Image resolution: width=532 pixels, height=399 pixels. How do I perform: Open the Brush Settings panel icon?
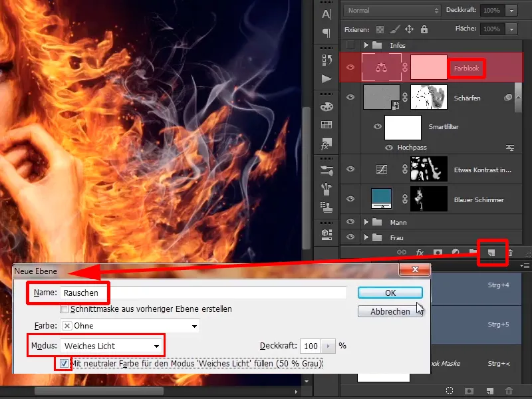[327, 171]
